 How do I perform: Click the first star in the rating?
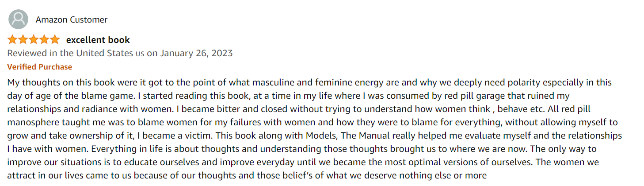point(12,40)
